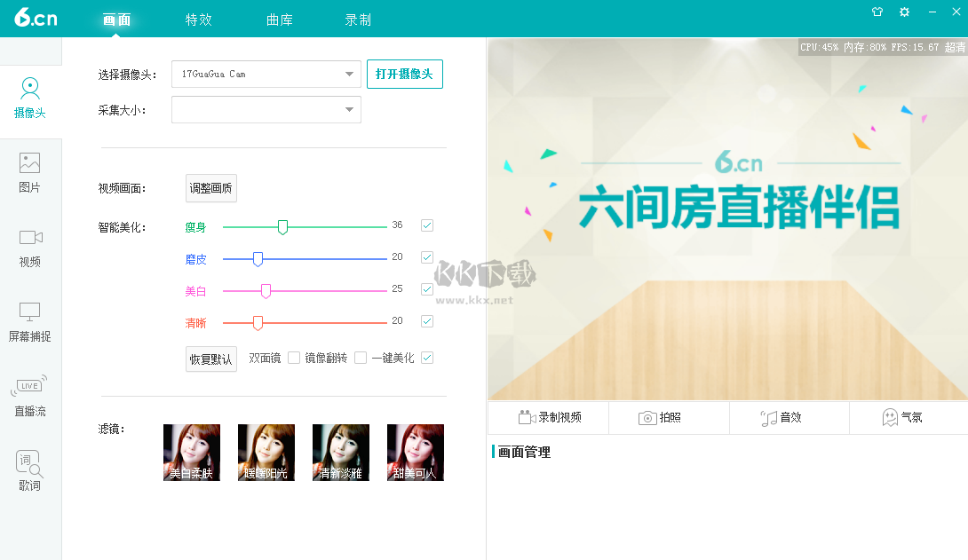This screenshot has height=560, width=968.
Task: Open the skin theme shirt icon
Action: pyautogui.click(x=877, y=12)
